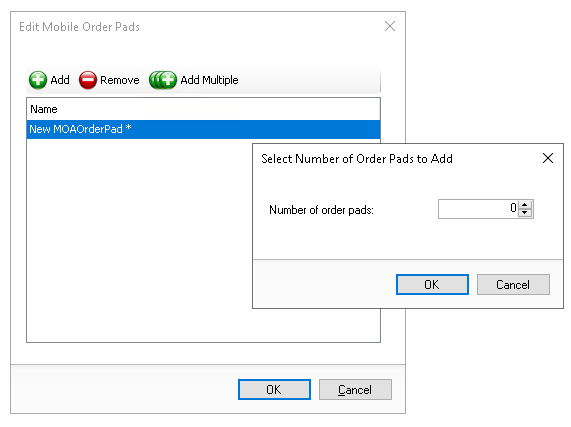Click the 'Add Multiple' text label
Image resolution: width=571 pixels, height=427 pixels.
[209, 80]
